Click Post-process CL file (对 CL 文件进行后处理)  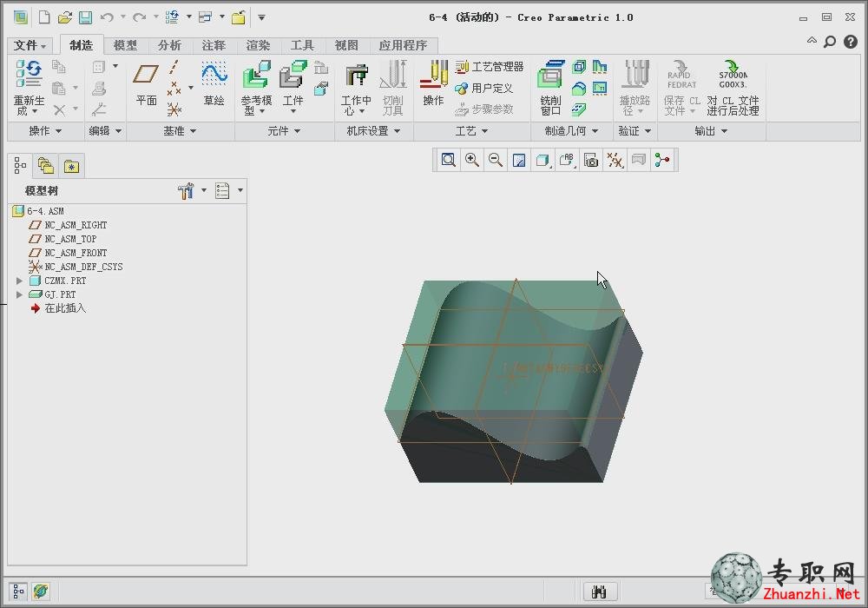733,88
